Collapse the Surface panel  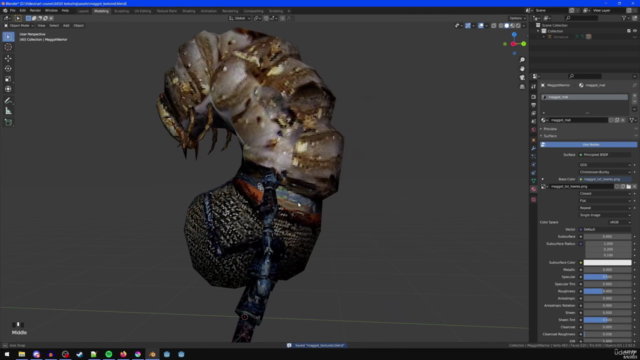[550, 136]
